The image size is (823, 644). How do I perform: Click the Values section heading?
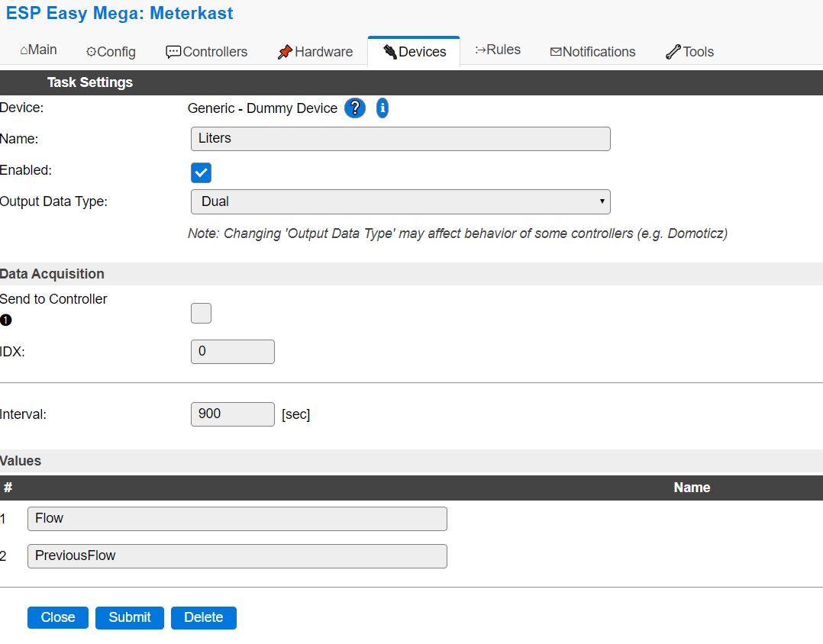coord(21,461)
